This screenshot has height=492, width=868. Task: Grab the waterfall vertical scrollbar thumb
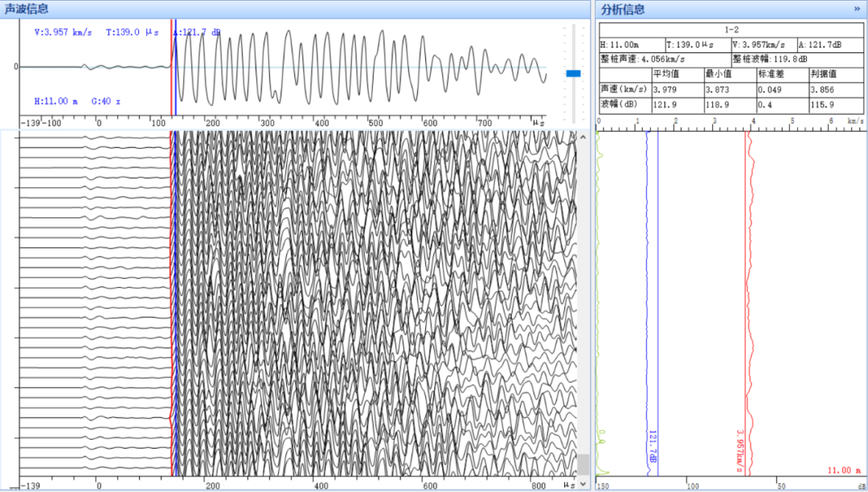583,464
